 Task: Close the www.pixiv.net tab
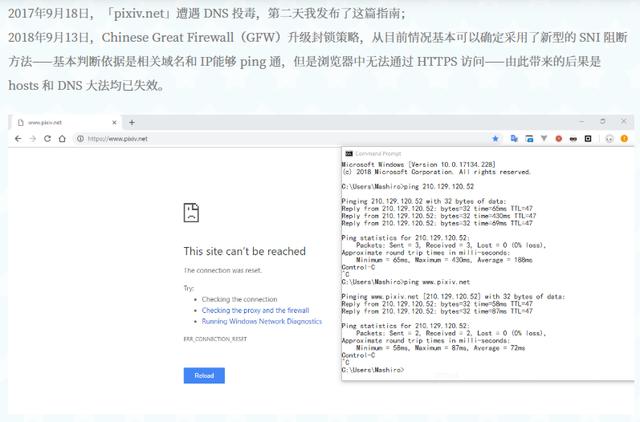click(114, 122)
